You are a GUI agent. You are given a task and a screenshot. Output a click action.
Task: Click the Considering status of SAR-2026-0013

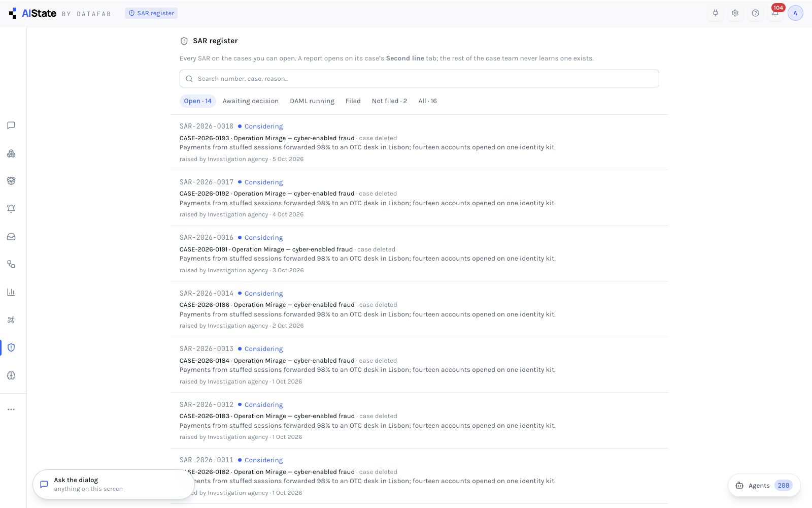click(x=260, y=349)
